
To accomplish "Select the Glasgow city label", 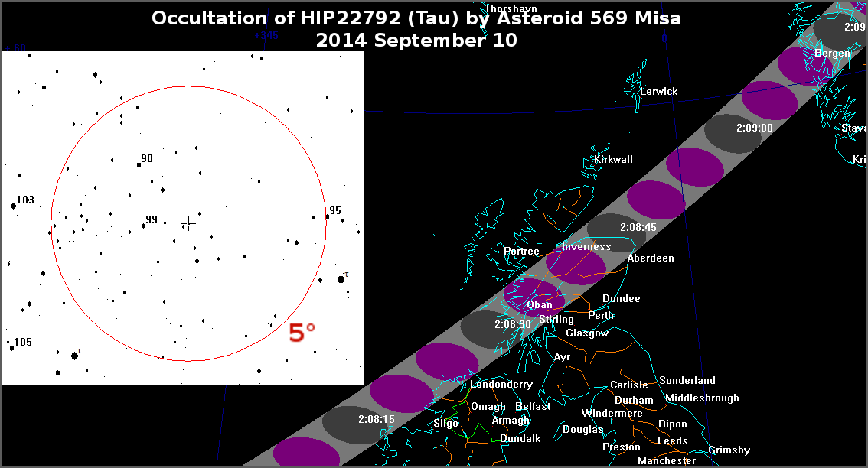I will coord(587,333).
